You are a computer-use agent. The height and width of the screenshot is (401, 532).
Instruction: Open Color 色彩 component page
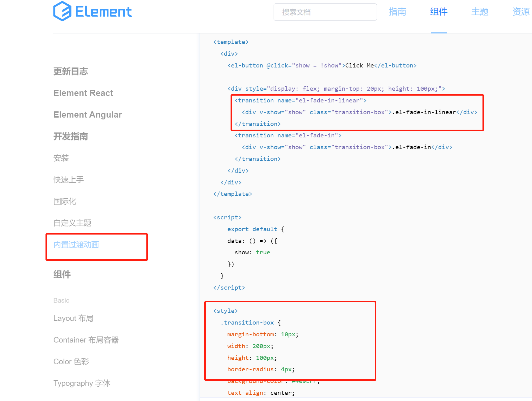(71, 362)
